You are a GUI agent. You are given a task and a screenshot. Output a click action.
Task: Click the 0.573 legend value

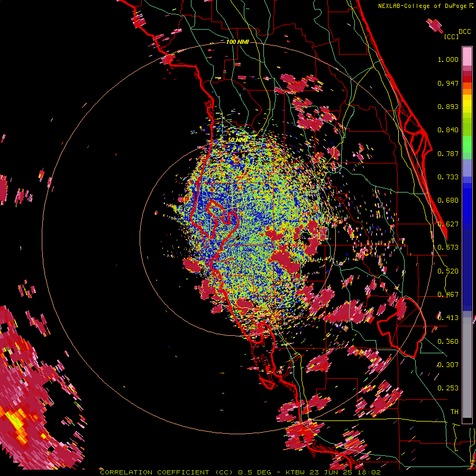(x=448, y=248)
